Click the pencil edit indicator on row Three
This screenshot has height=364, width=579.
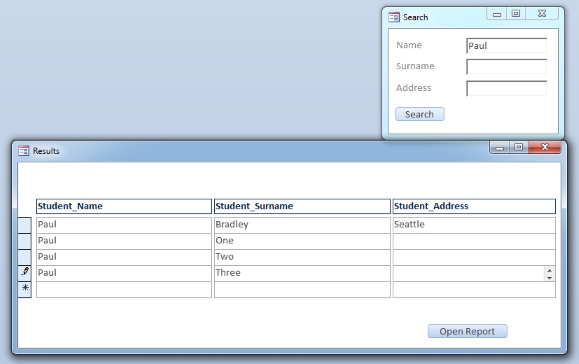(25, 272)
